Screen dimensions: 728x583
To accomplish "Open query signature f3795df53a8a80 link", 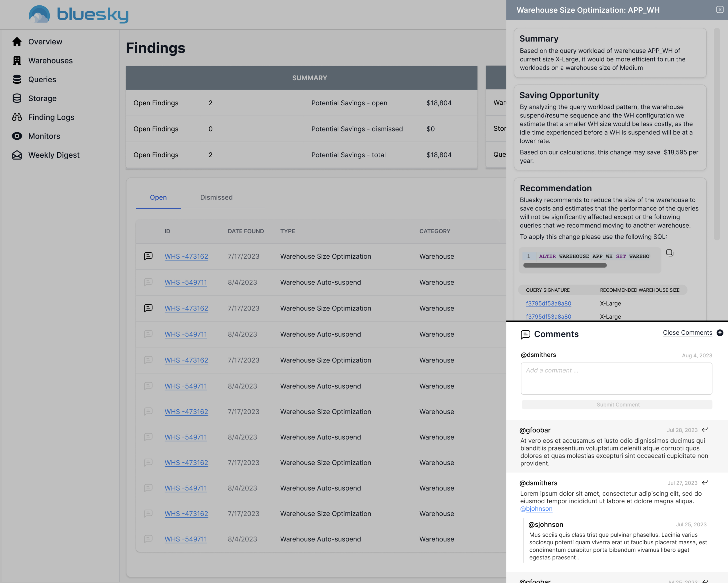I will [548, 303].
